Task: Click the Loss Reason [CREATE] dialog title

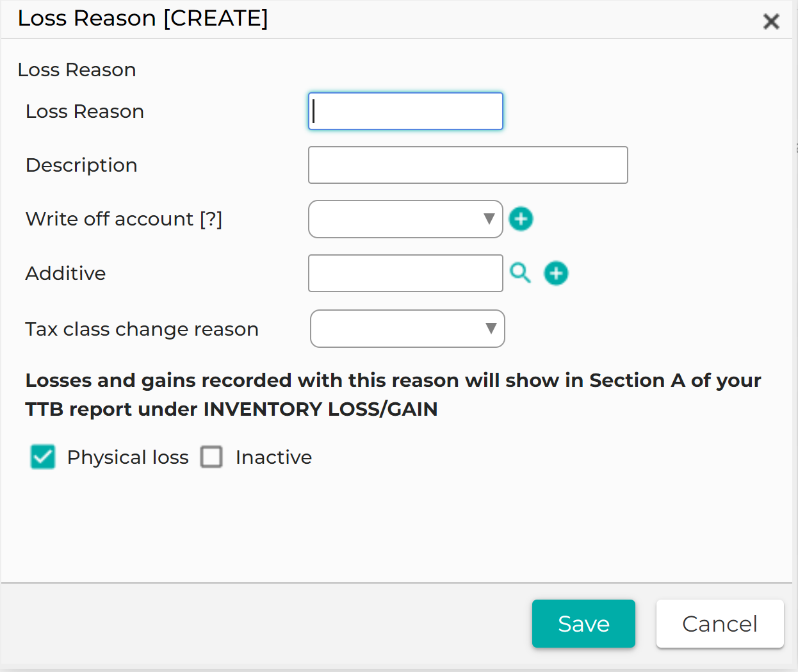Action: click(x=143, y=19)
